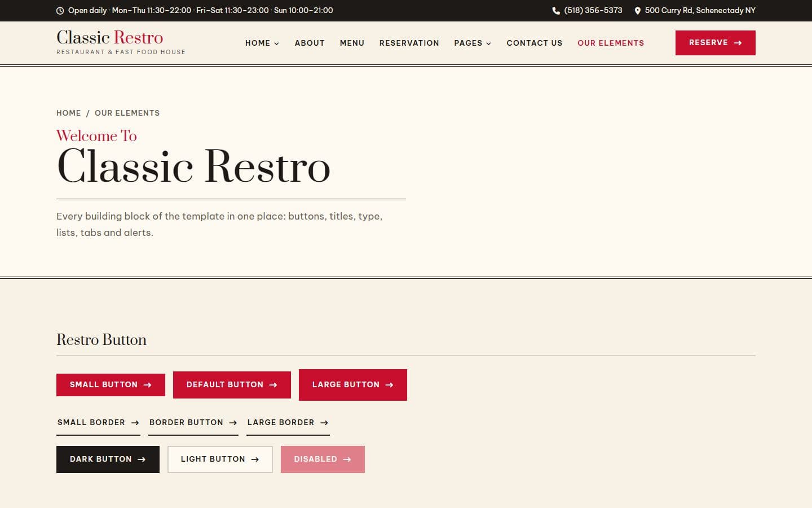
Task: Click arrow icon on Large Button
Action: (389, 385)
